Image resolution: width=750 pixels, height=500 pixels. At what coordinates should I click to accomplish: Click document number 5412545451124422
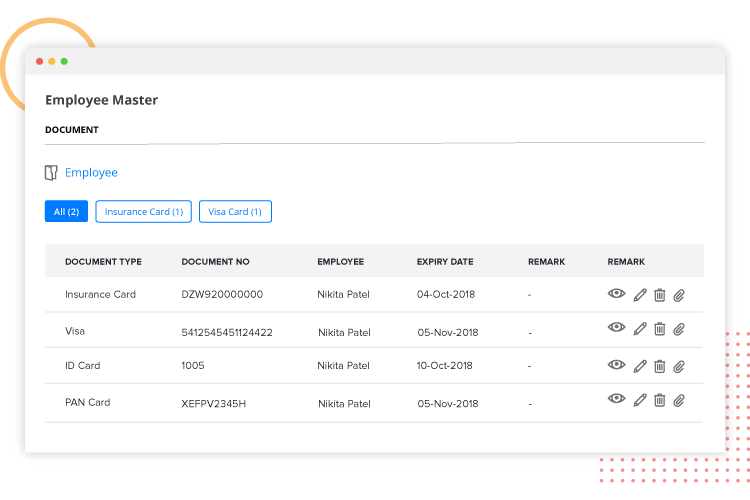click(227, 333)
